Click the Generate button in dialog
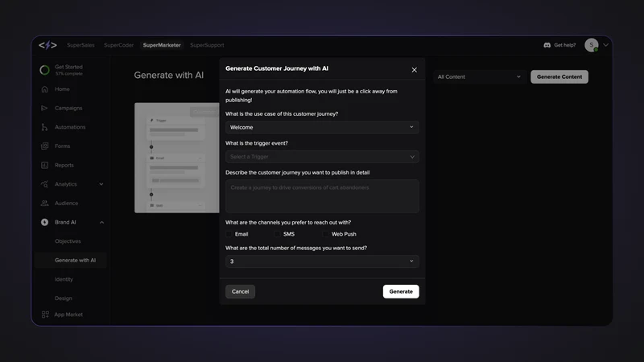Screen dimensions: 644x362 click(x=401, y=291)
